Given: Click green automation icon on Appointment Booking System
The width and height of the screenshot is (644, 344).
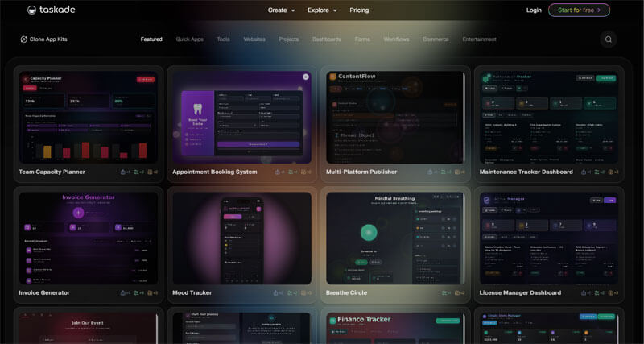Looking at the screenshot, I should 291,172.
